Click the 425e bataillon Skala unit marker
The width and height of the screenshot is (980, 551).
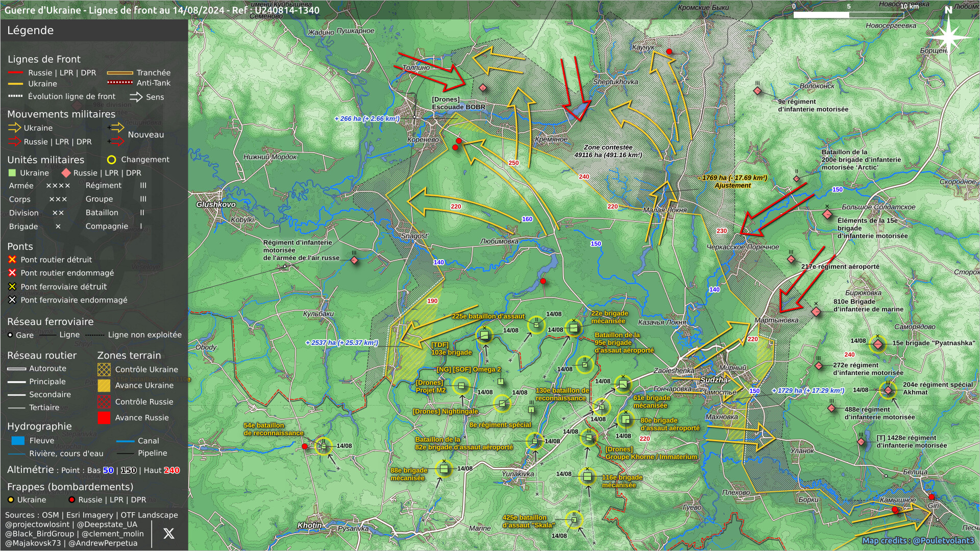574,520
